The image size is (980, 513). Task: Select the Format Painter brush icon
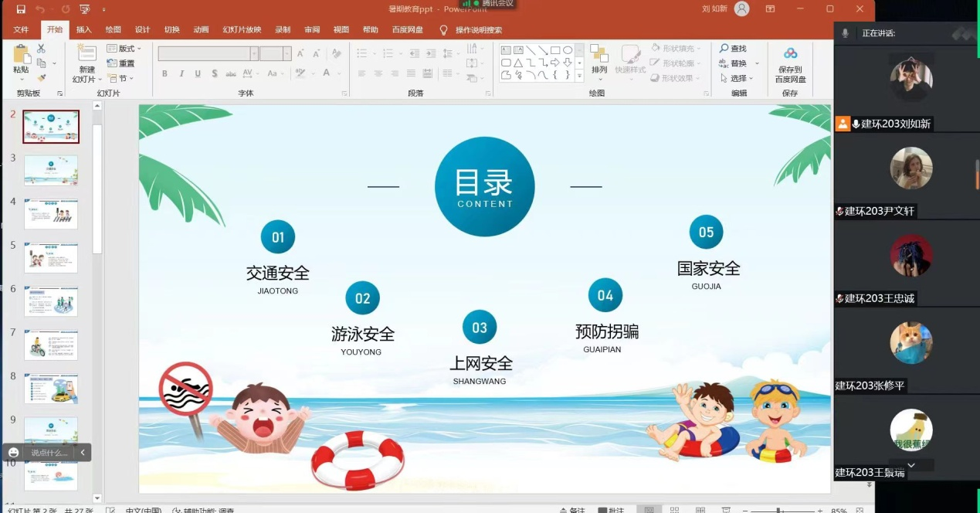pos(41,78)
